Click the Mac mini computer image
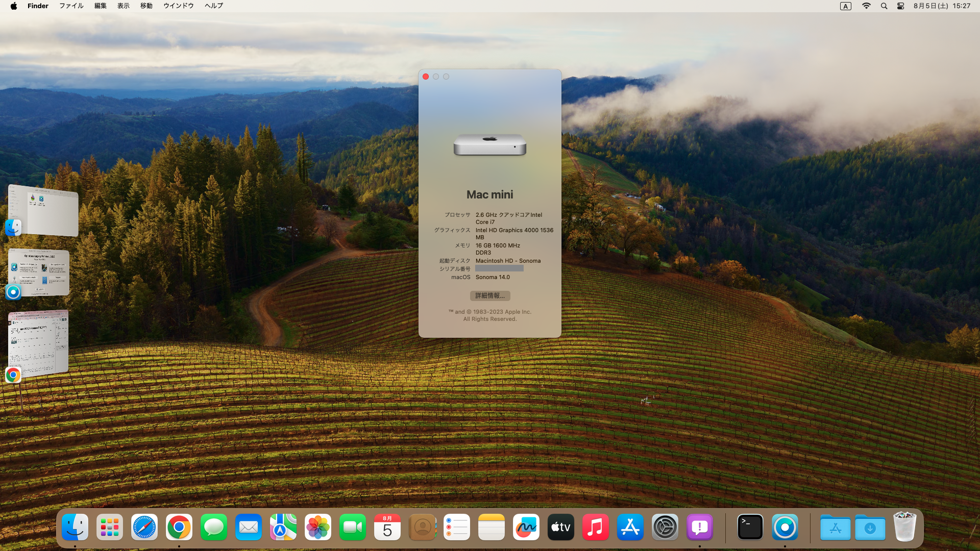 click(x=490, y=145)
